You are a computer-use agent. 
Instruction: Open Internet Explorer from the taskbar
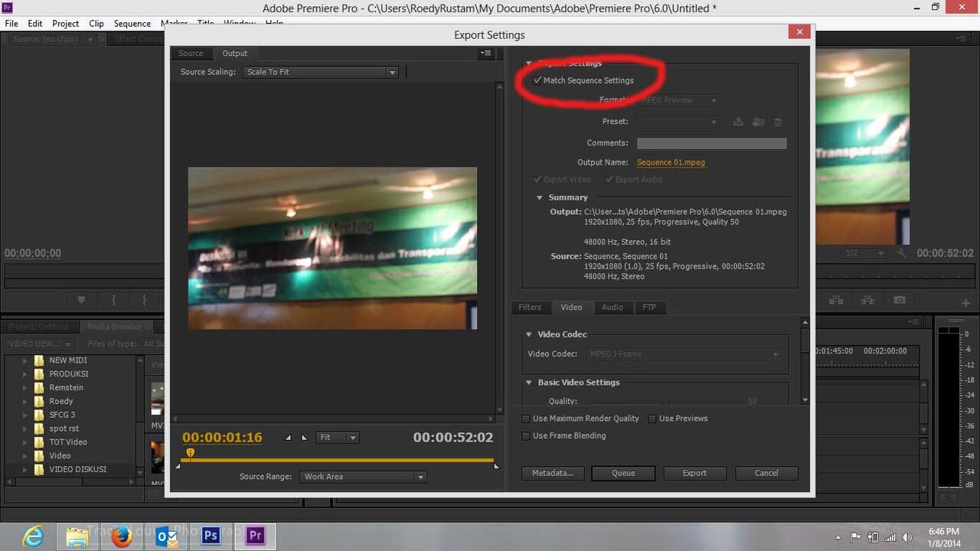coord(33,536)
